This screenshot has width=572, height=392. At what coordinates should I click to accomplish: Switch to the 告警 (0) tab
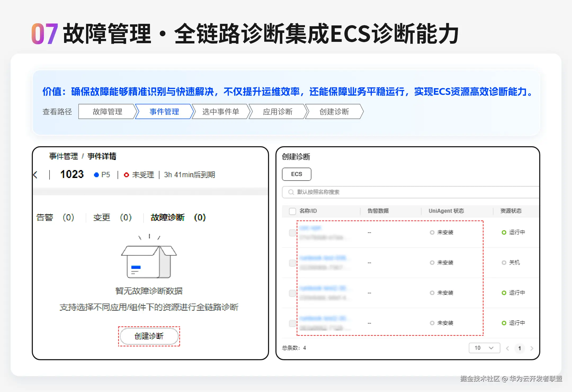55,217
